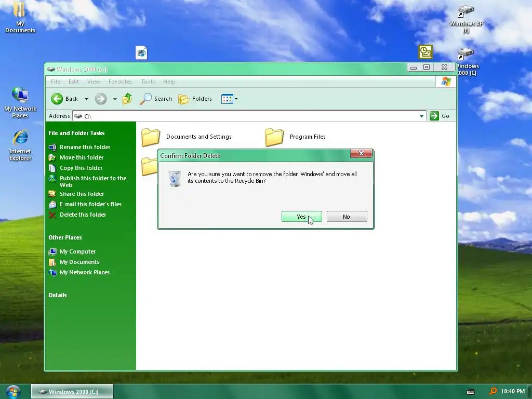
Task: Open the Search pane
Action: pyautogui.click(x=156, y=99)
